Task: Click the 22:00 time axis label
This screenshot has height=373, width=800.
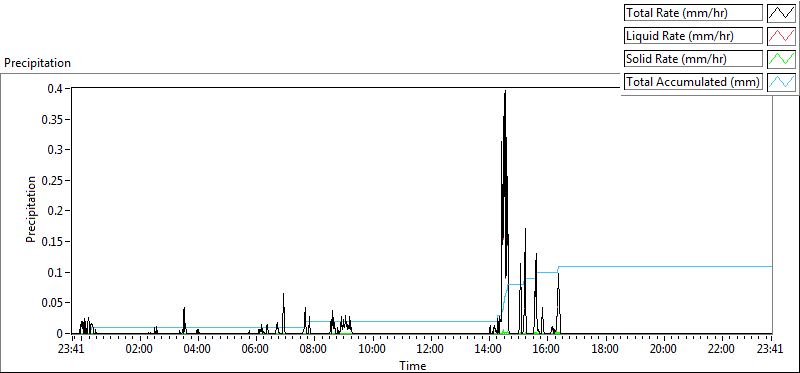Action: point(721,350)
